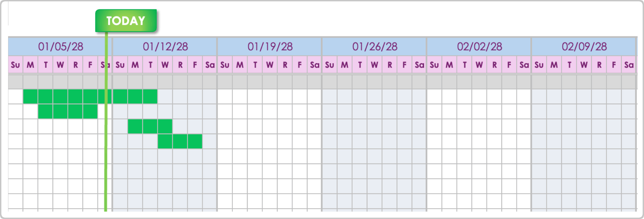Image resolution: width=644 pixels, height=219 pixels.
Task: Select Saturday header under week 02/09/28
Action: coord(629,65)
